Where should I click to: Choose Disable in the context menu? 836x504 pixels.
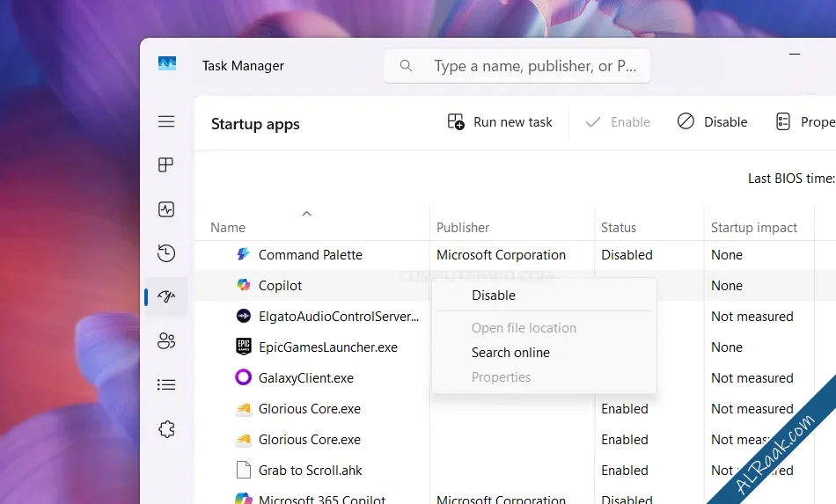click(545, 296)
